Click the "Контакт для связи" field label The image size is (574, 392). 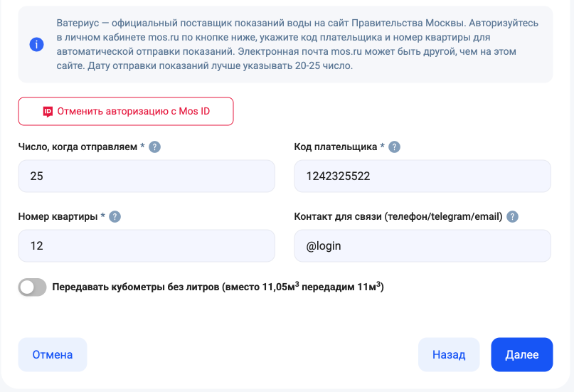point(398,217)
